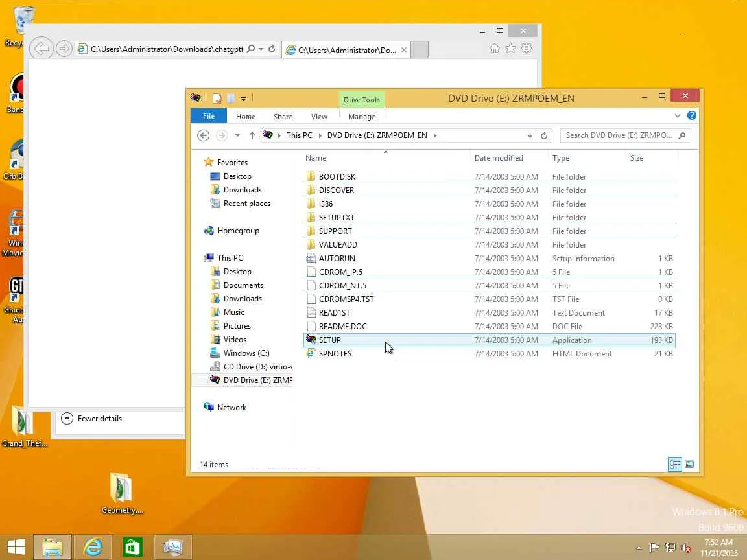Go up one folder level in Explorer
This screenshot has width=747, height=560.
tap(252, 135)
